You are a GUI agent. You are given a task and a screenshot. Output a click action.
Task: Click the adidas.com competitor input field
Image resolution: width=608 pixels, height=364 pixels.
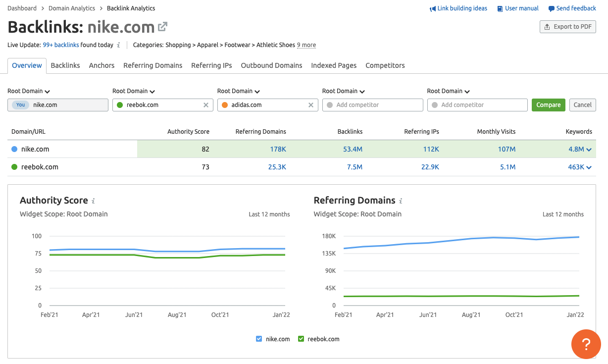[x=268, y=105]
